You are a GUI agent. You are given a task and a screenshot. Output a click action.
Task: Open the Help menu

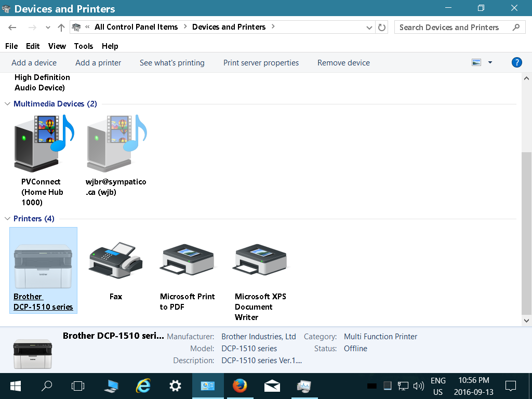pos(110,46)
